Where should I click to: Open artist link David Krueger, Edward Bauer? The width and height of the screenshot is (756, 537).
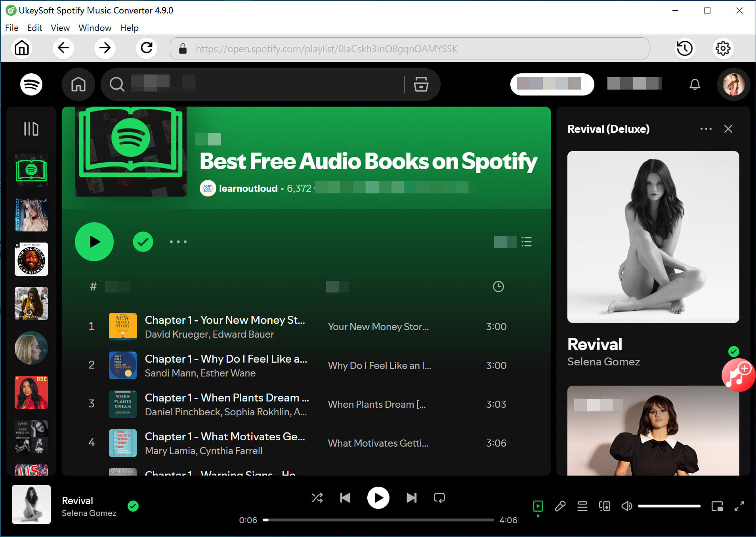pyautogui.click(x=209, y=334)
